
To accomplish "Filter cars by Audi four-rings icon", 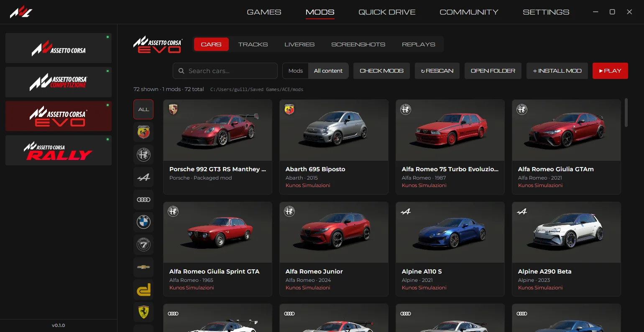I will click(x=143, y=200).
